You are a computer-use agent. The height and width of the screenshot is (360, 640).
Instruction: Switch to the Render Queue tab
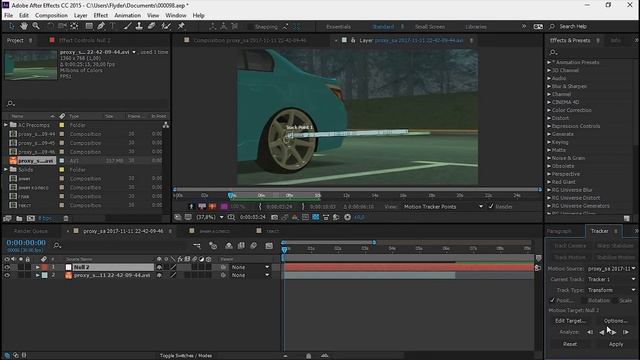click(x=31, y=231)
